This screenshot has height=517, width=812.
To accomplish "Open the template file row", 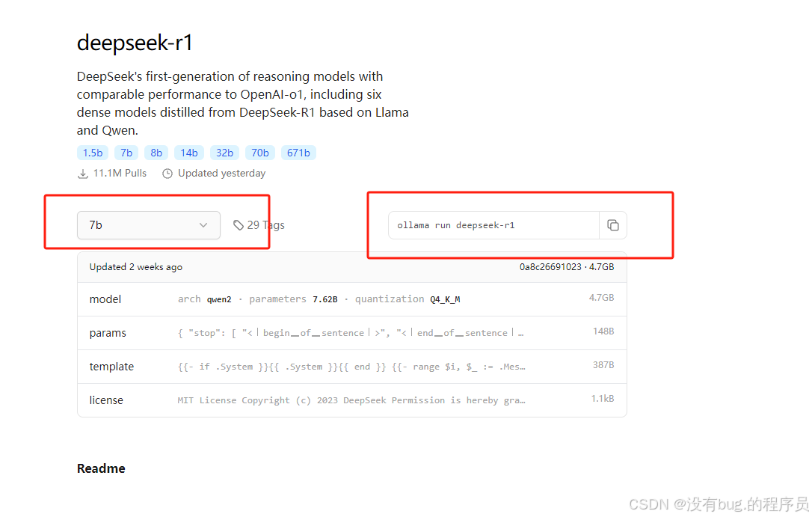I will pyautogui.click(x=352, y=367).
